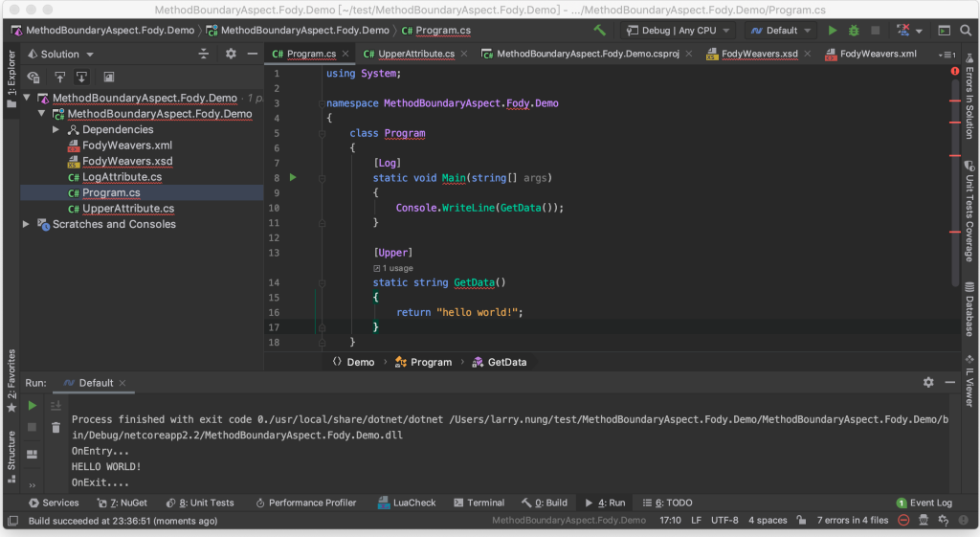Expand the Dependencies node

[x=56, y=129]
